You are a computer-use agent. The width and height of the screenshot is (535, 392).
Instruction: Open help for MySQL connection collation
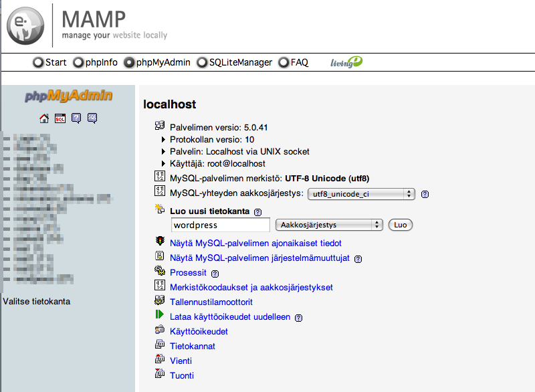(425, 194)
